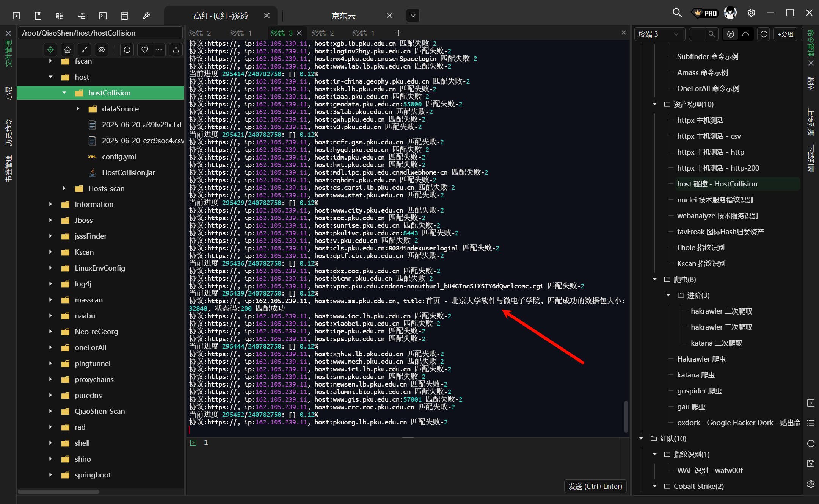
Task: Click the PRO crown badge
Action: [x=705, y=13]
